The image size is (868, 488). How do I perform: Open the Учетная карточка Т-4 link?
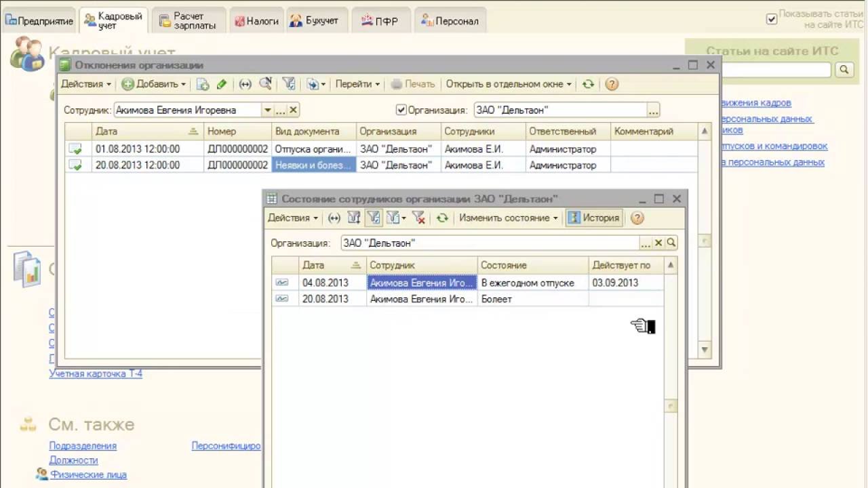point(96,373)
